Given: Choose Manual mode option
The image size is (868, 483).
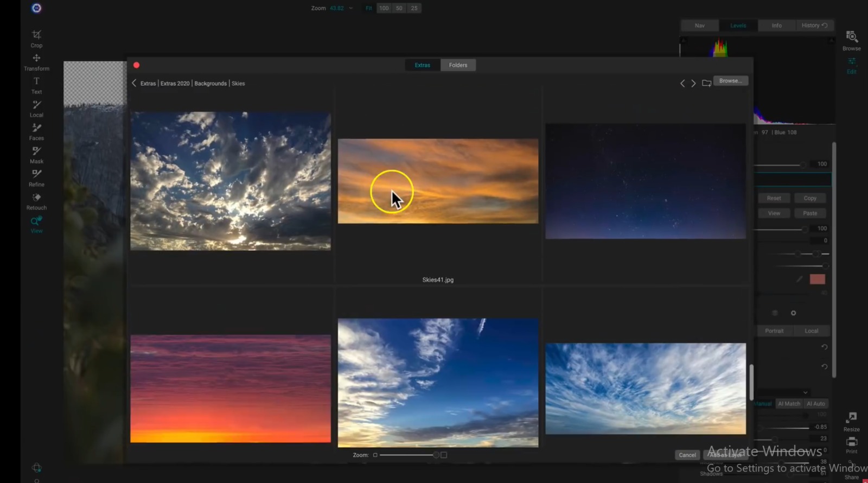Looking at the screenshot, I should click(x=763, y=404).
